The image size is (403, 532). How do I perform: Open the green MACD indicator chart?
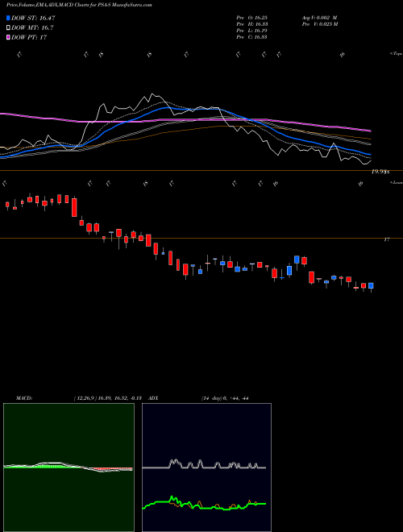pyautogui.click(x=69, y=468)
